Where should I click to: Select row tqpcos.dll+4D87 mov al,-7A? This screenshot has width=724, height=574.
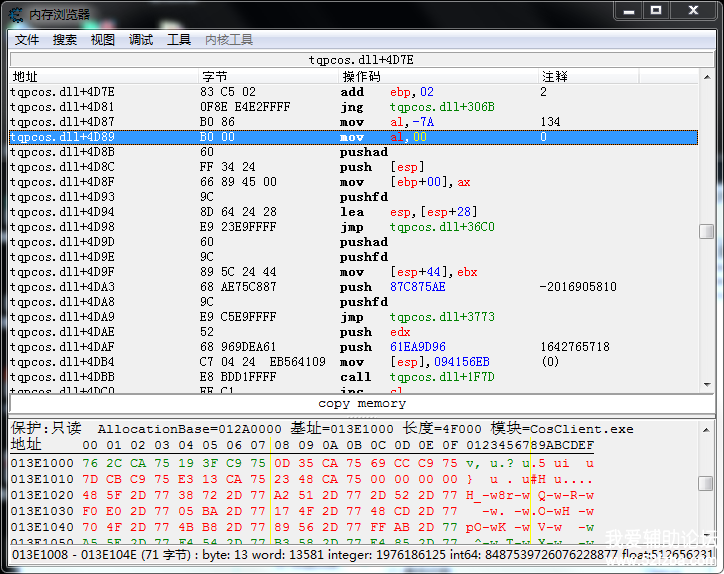353,122
